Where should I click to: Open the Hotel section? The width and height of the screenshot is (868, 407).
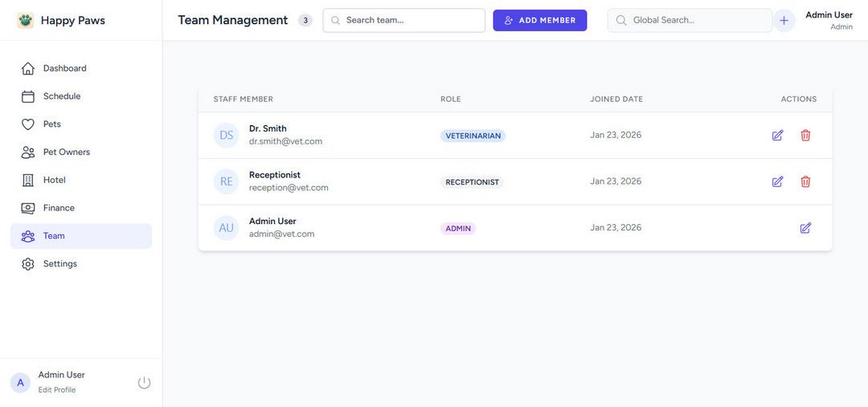tap(54, 180)
